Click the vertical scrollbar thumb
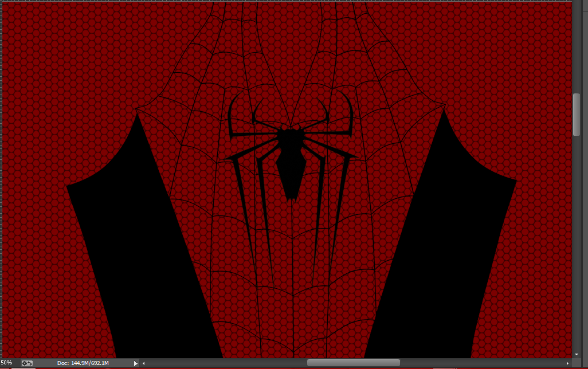 pyautogui.click(x=577, y=115)
